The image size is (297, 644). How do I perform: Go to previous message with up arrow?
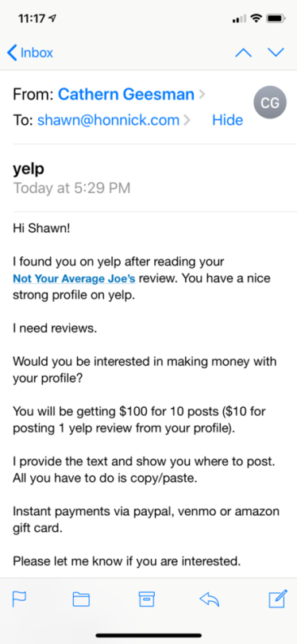[243, 52]
